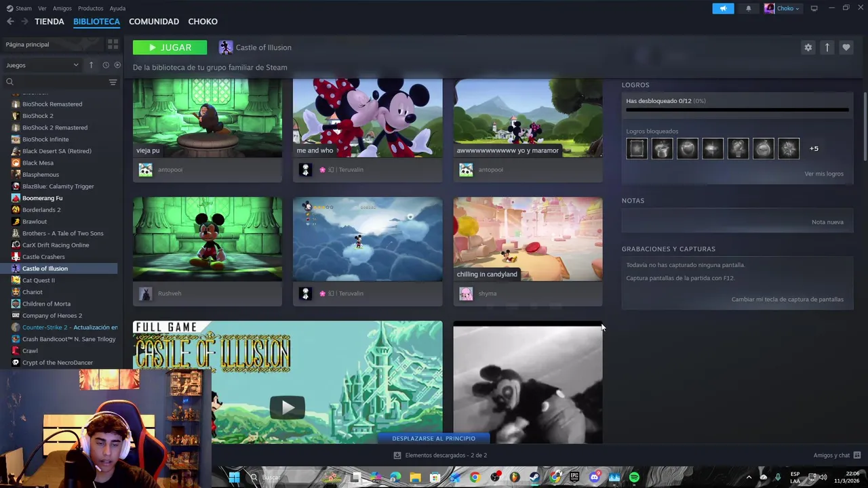Viewport: 868px width, 488px height.
Task: Add game to favorites with heart icon
Action: pyautogui.click(x=846, y=47)
